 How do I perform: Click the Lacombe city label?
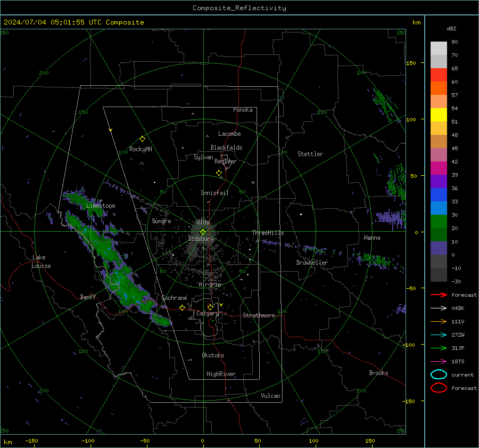click(229, 134)
